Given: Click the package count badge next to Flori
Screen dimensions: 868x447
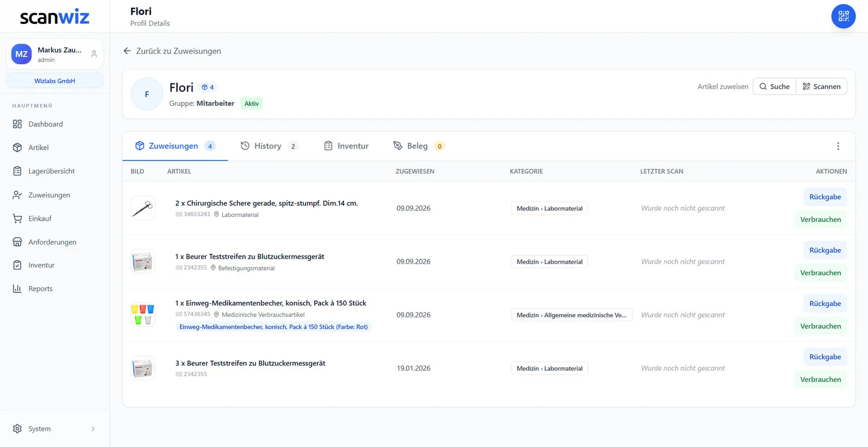Looking at the screenshot, I should [208, 87].
